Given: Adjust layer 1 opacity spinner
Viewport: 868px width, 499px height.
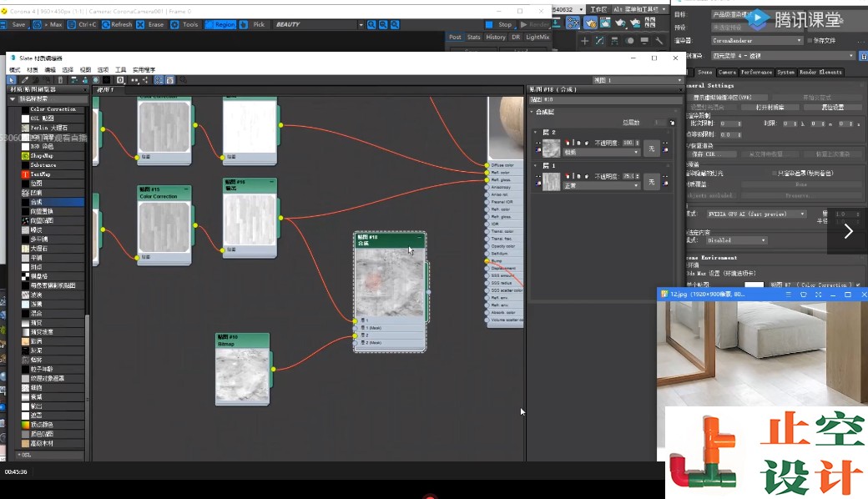Looking at the screenshot, I should (638, 176).
